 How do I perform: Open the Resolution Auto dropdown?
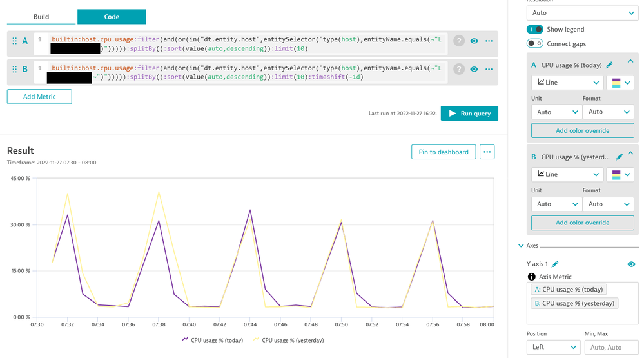(582, 13)
